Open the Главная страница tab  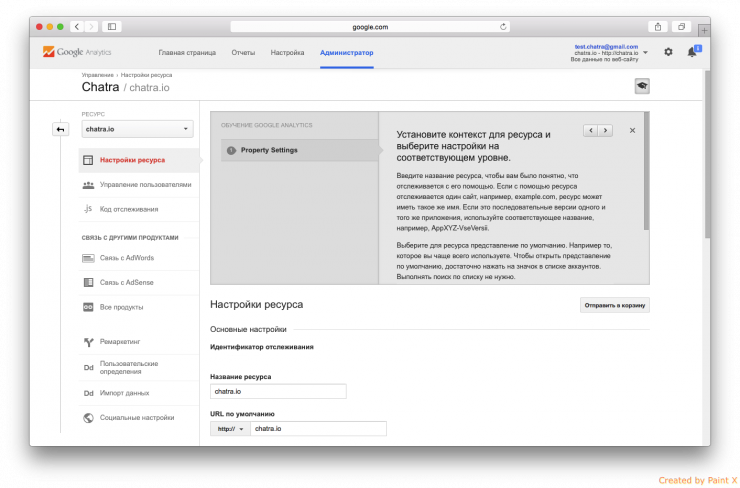point(187,52)
